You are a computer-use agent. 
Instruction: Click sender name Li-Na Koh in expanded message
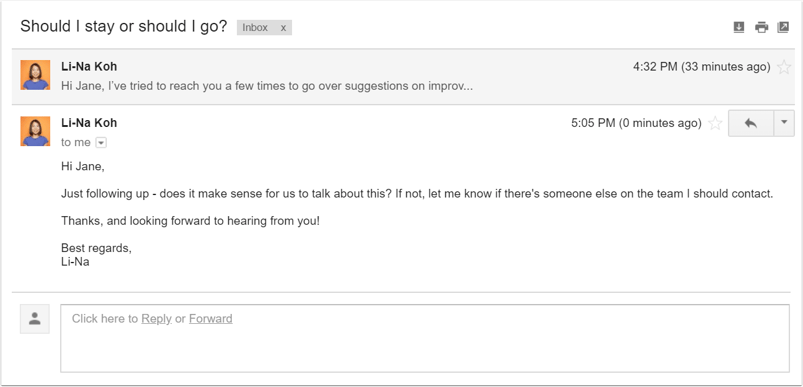coord(89,123)
